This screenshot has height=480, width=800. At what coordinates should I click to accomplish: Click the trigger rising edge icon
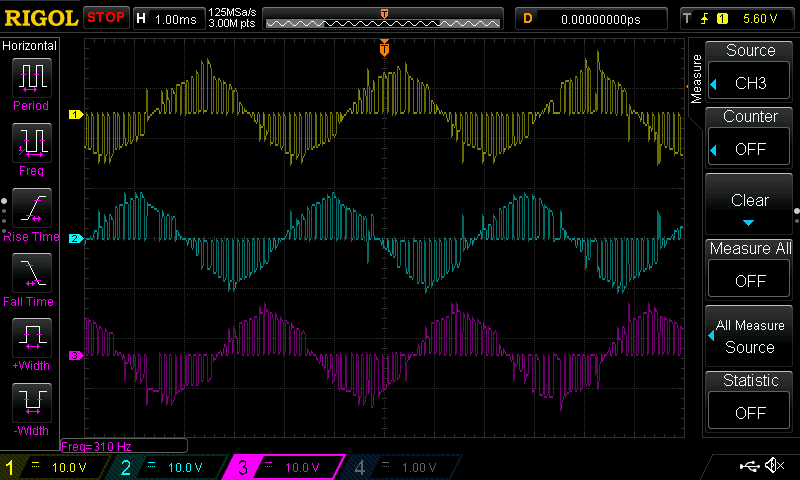[x=705, y=19]
